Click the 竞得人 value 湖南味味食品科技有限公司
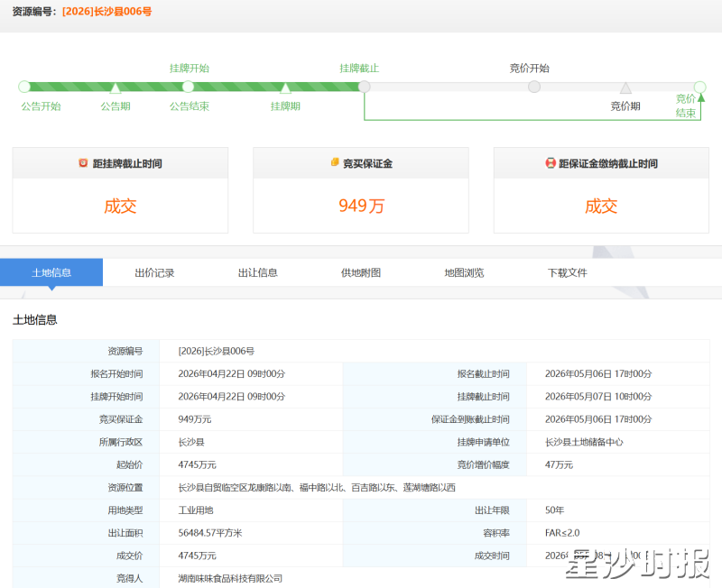 (230, 578)
